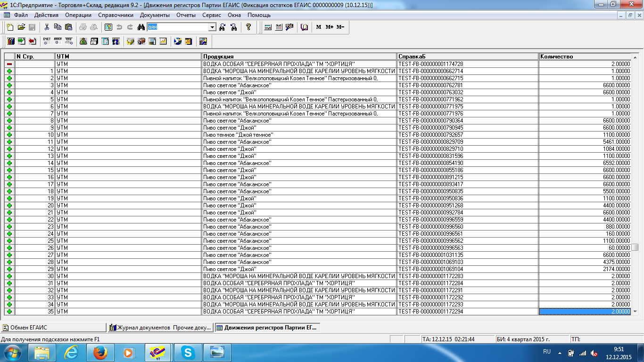
Task: Select cell TEST-FB-000000001031135
Action: [468, 255]
